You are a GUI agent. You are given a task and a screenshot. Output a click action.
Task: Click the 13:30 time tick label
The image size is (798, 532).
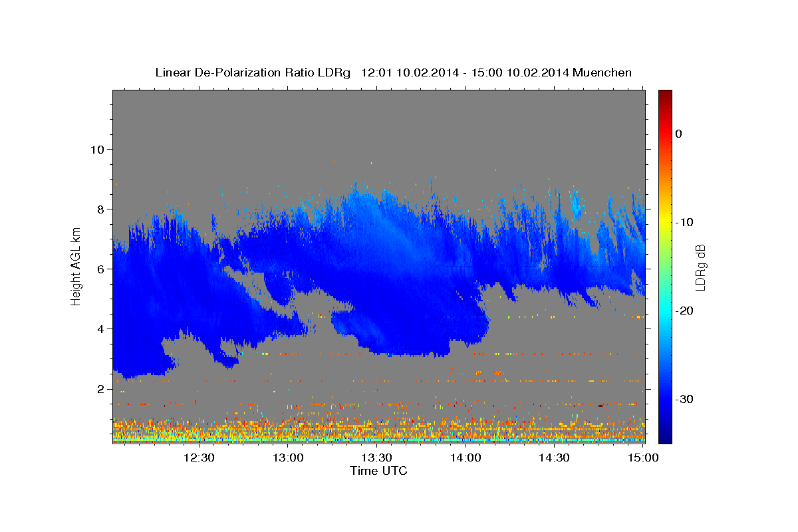click(376, 458)
